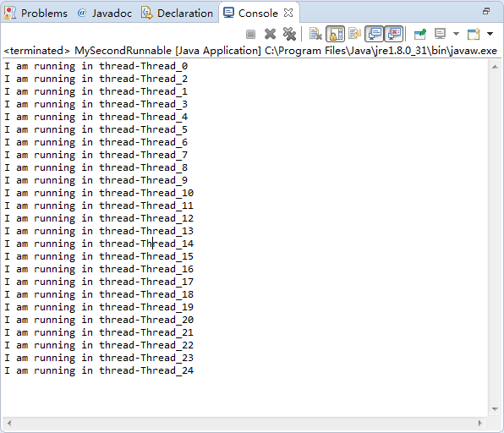The width and height of the screenshot is (504, 433).
Task: Click the output line ending Thread_9
Action: point(96,180)
